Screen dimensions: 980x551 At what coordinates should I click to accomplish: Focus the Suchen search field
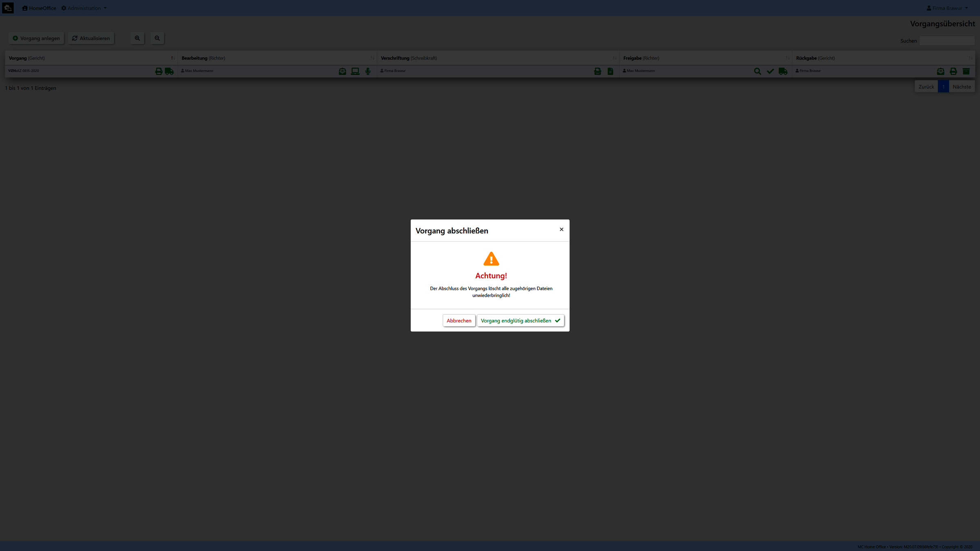pyautogui.click(x=947, y=41)
